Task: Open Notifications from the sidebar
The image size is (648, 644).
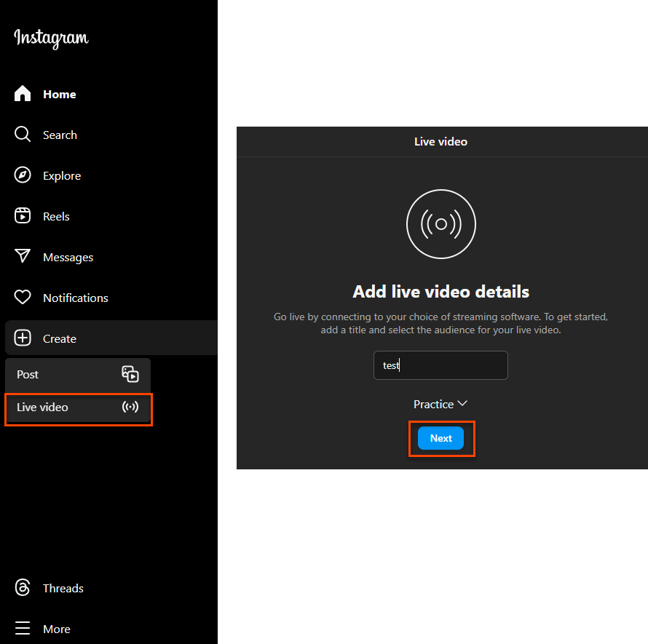Action: click(76, 298)
